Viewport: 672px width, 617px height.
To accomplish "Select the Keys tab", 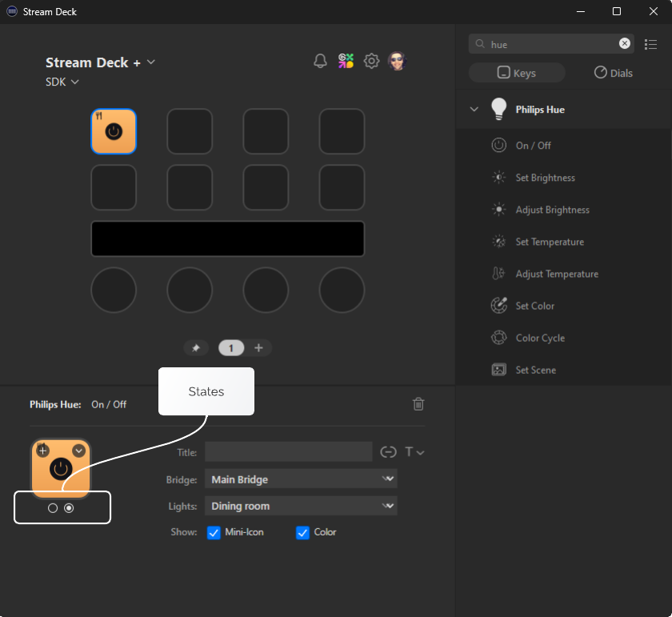I will coord(517,72).
